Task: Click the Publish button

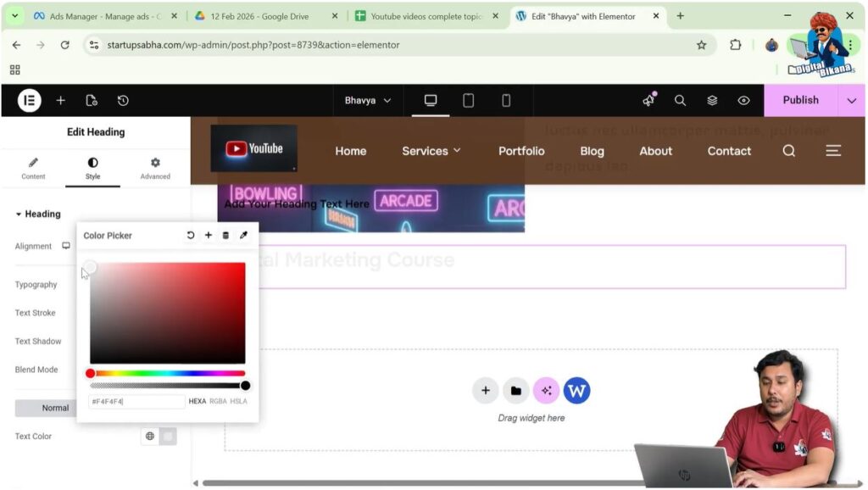Action: pyautogui.click(x=800, y=100)
